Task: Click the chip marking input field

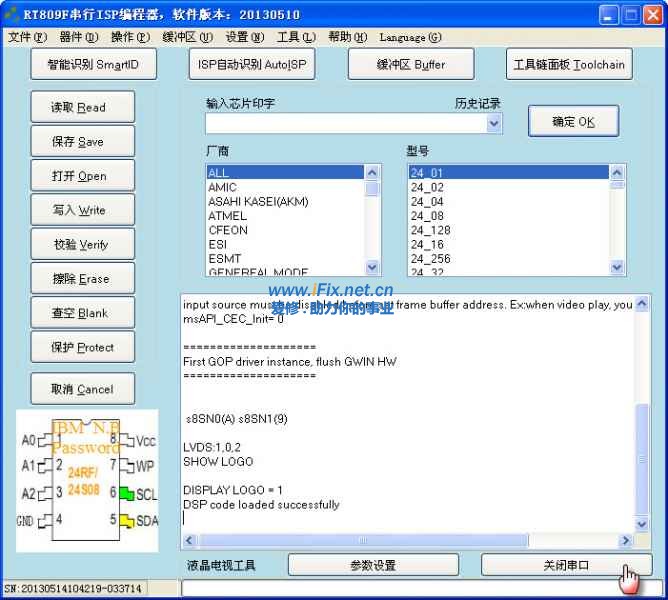Action: (x=345, y=124)
